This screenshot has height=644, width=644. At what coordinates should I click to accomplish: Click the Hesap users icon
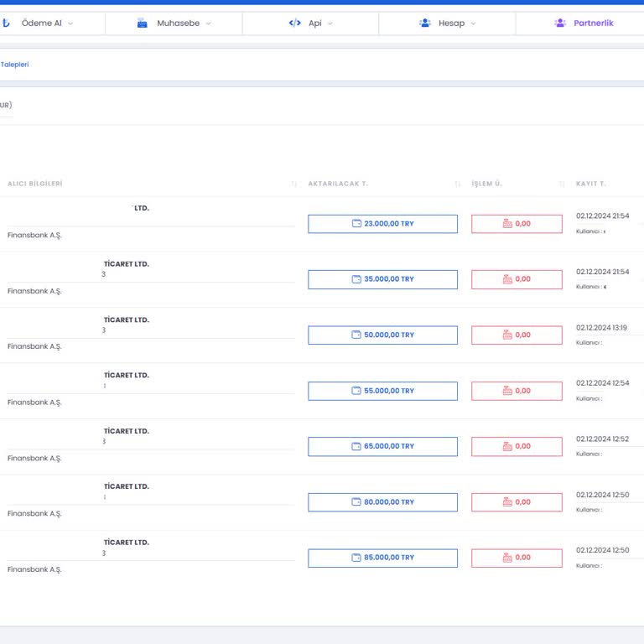pyautogui.click(x=424, y=23)
